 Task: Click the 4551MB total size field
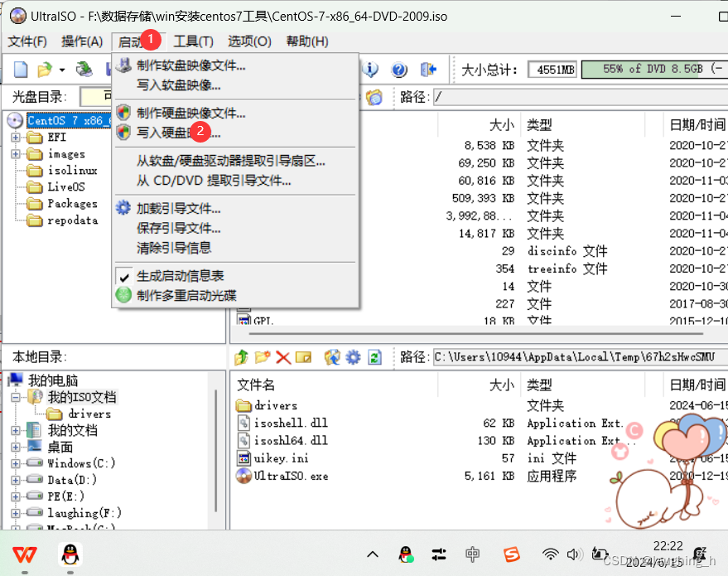coord(552,70)
